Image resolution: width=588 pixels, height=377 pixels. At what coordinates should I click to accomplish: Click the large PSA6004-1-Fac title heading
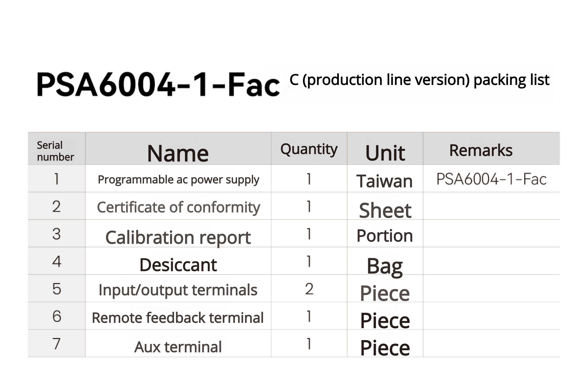click(158, 84)
